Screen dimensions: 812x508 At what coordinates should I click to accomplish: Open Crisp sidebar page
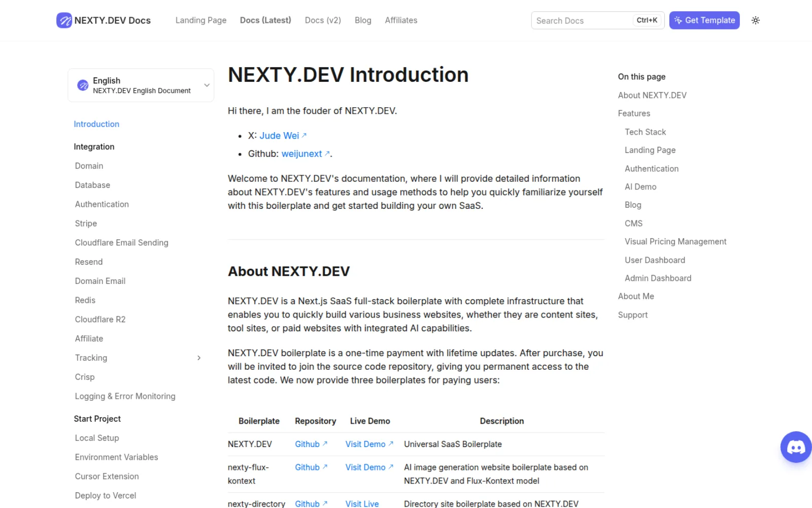tap(85, 377)
